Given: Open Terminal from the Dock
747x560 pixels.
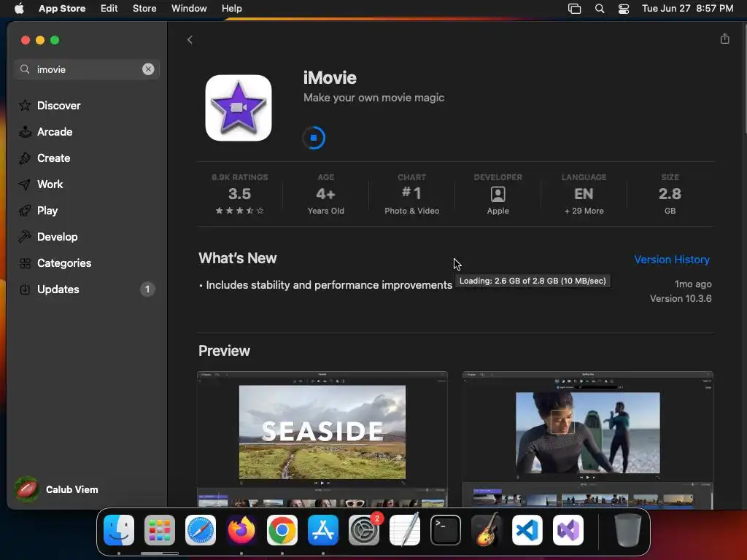Looking at the screenshot, I should [x=446, y=530].
